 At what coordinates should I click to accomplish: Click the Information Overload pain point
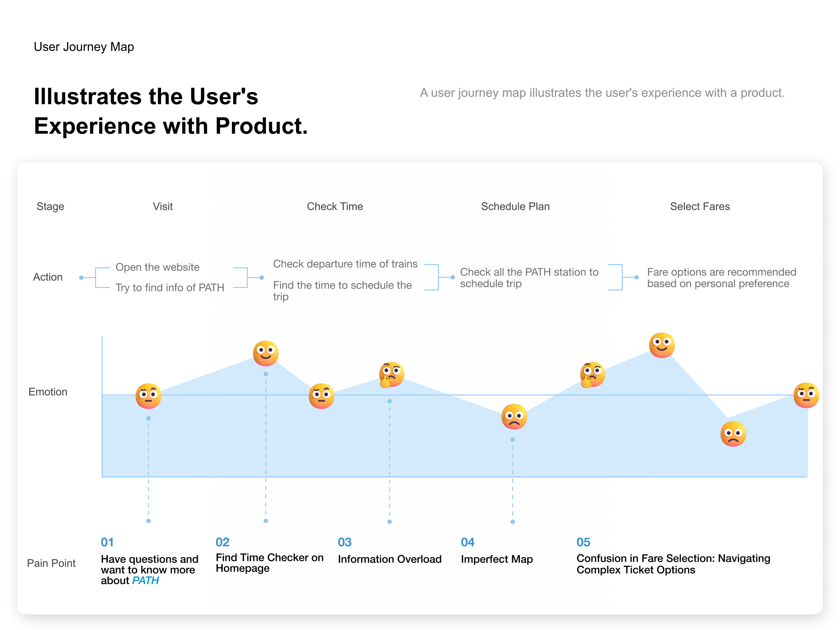(389, 559)
